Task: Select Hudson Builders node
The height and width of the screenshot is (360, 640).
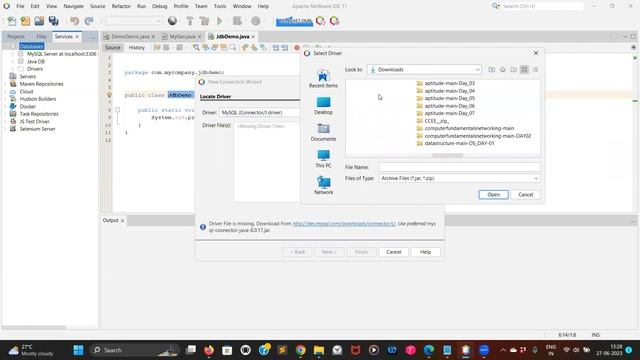Action: click(38, 99)
